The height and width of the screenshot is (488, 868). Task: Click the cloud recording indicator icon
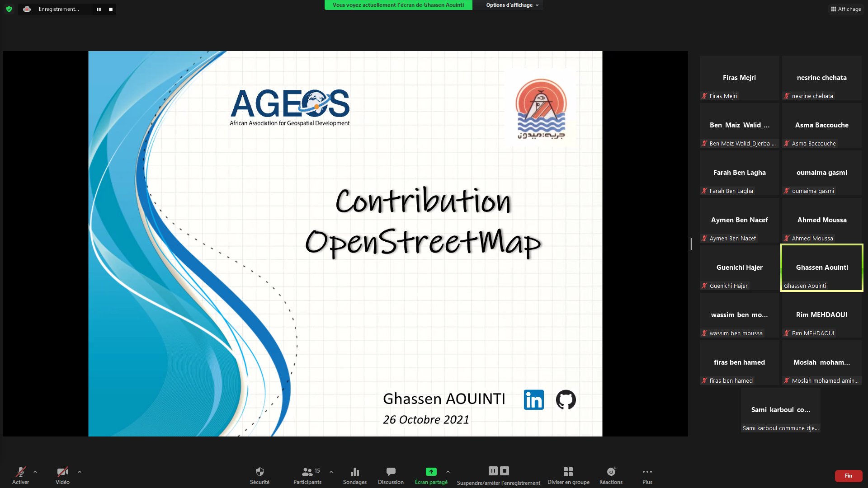click(27, 9)
